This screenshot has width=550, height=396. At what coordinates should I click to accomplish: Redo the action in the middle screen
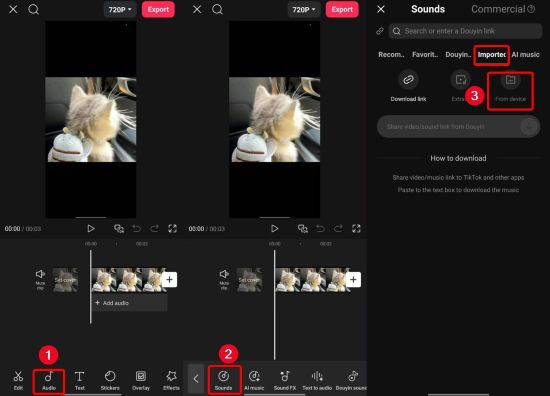click(338, 229)
